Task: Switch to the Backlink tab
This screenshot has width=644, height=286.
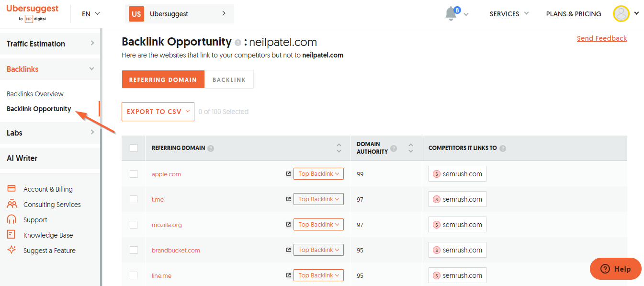Action: (x=229, y=80)
